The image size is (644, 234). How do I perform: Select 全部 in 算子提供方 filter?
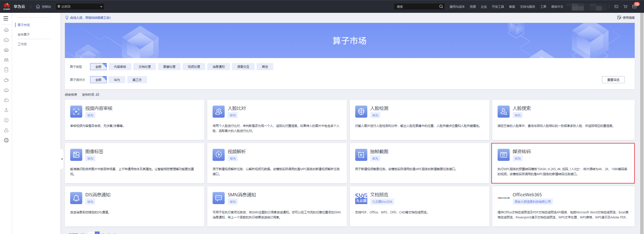[x=98, y=80]
